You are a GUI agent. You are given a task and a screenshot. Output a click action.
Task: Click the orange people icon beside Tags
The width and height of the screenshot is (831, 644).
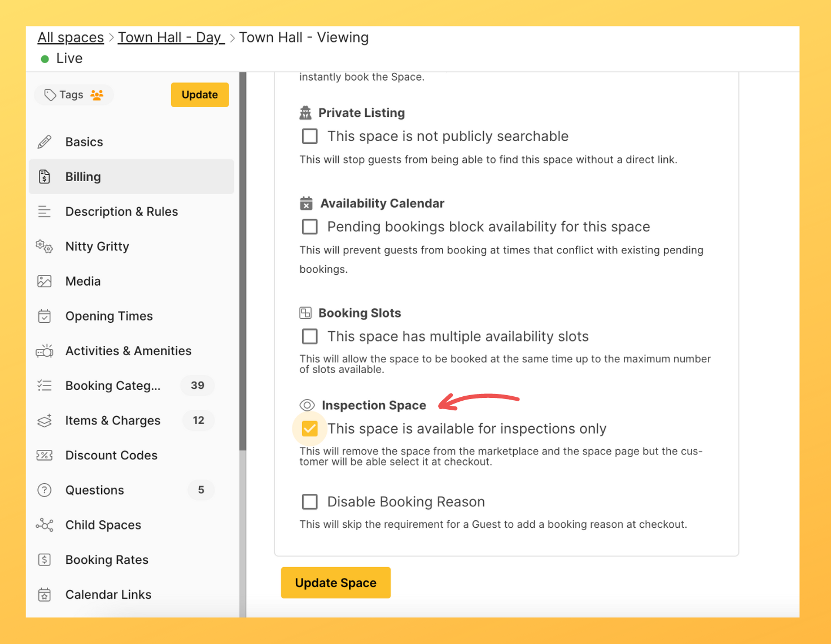[x=97, y=95]
